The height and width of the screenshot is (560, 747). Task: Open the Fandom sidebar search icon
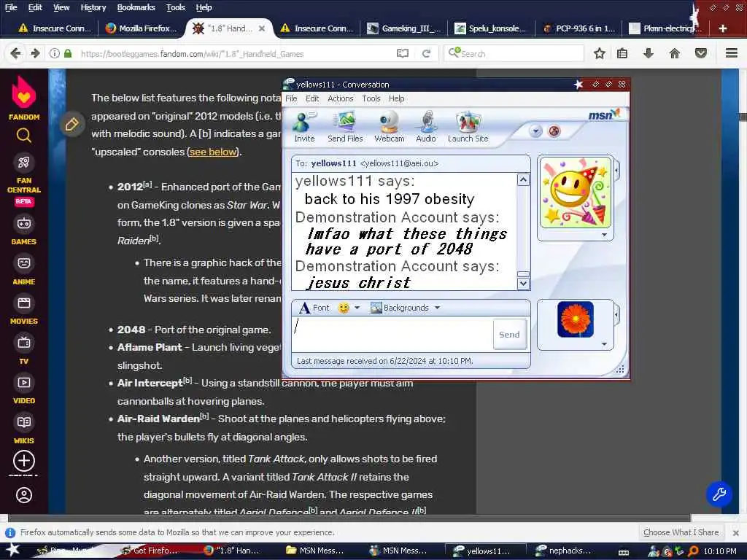(x=24, y=136)
